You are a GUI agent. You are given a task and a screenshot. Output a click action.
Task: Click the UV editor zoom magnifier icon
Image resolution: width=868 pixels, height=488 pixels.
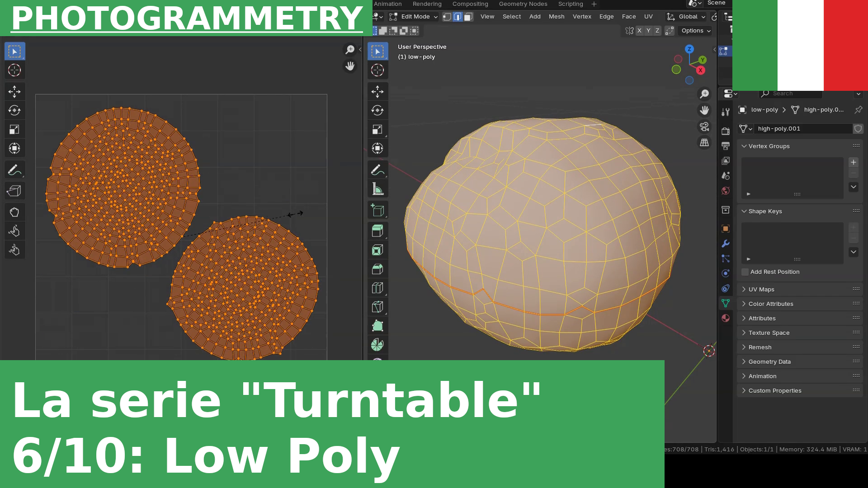(x=350, y=49)
